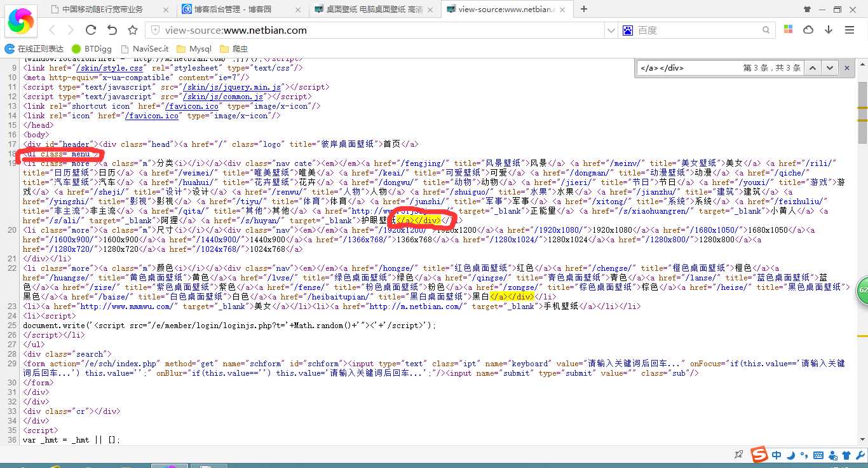
Task: Click the Baidu paw search engine icon
Action: click(628, 30)
